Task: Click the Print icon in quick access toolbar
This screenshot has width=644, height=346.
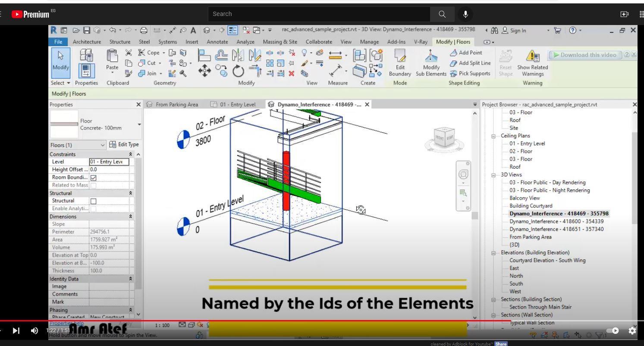Action: pyautogui.click(x=144, y=30)
